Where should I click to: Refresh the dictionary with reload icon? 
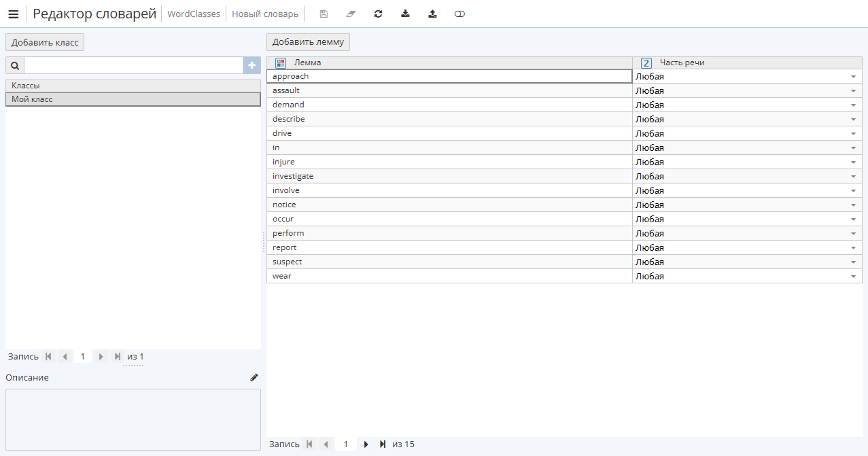(378, 14)
